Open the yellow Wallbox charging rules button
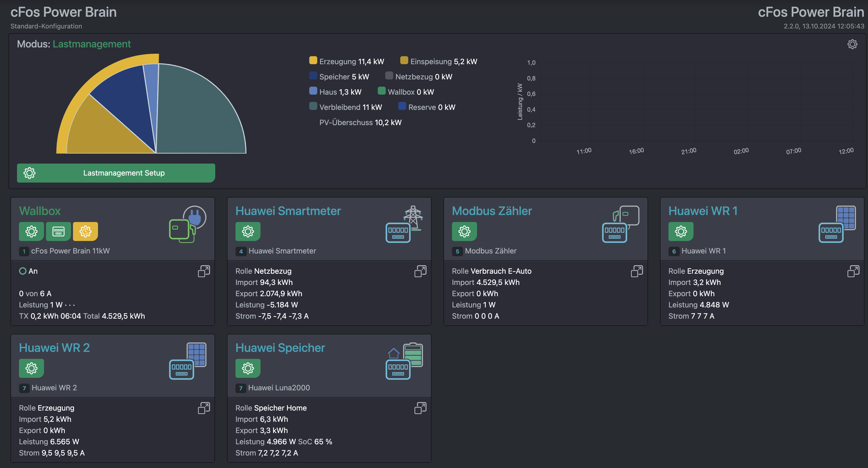 pyautogui.click(x=85, y=231)
